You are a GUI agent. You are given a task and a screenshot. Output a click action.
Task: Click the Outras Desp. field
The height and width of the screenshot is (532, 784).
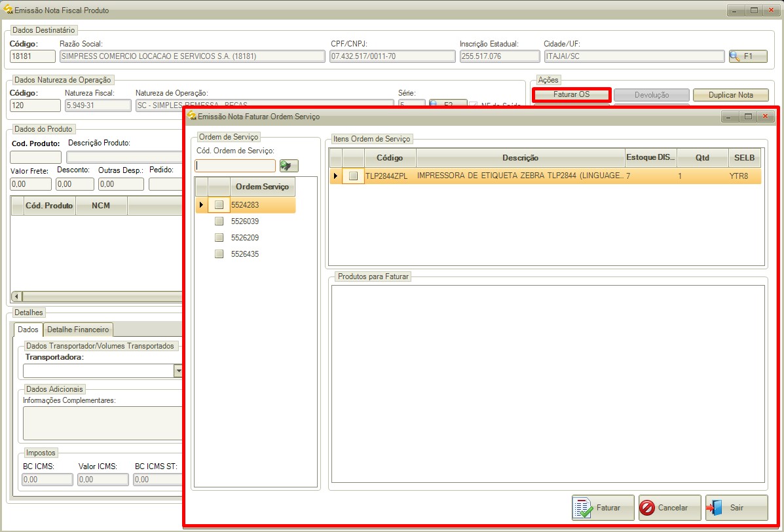[121, 184]
